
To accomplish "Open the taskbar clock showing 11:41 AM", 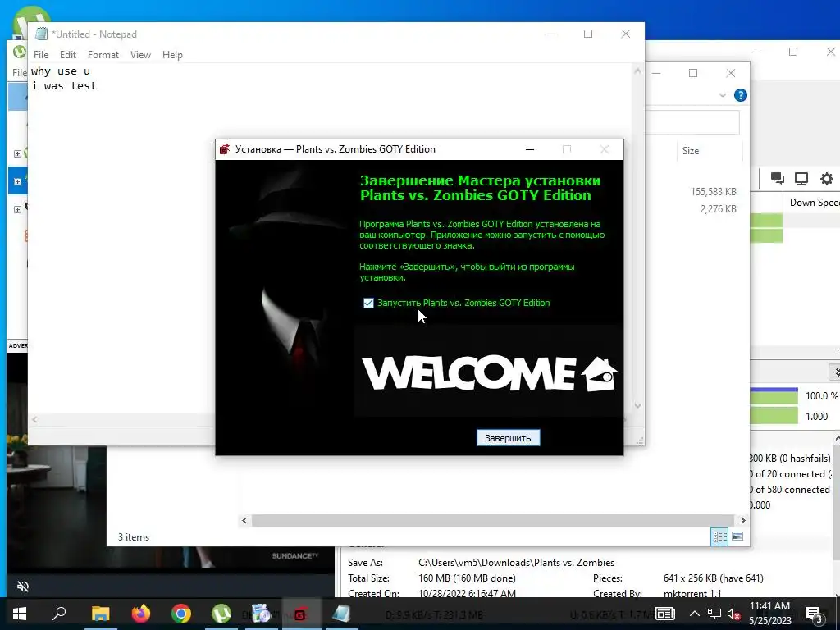I will point(769,614).
